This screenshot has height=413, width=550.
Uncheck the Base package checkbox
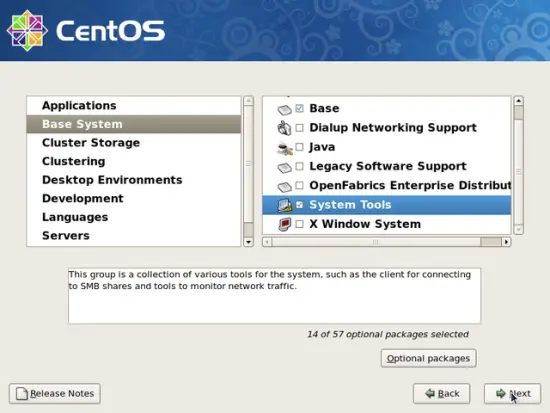(299, 108)
